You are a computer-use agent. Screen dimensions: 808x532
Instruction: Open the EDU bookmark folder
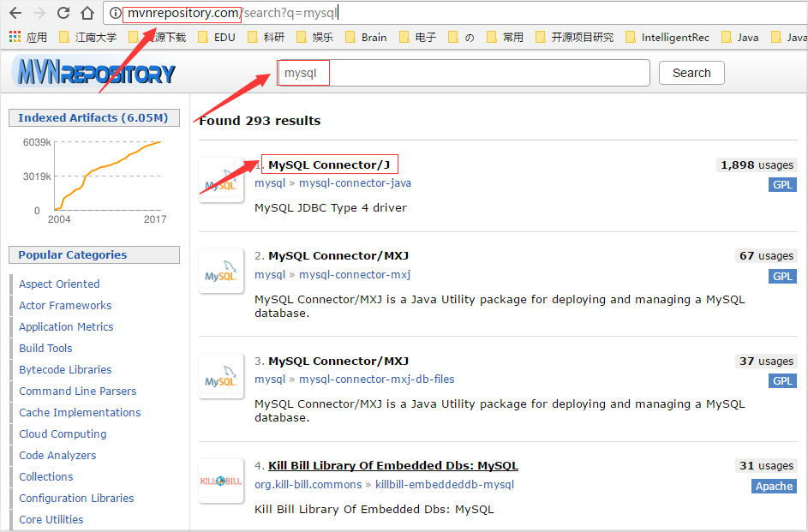click(x=217, y=37)
